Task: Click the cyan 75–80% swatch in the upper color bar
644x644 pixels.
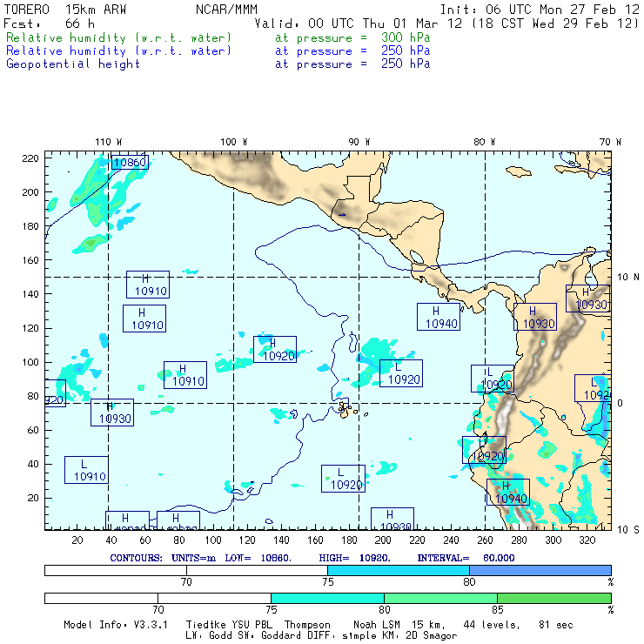Action: 399,570
